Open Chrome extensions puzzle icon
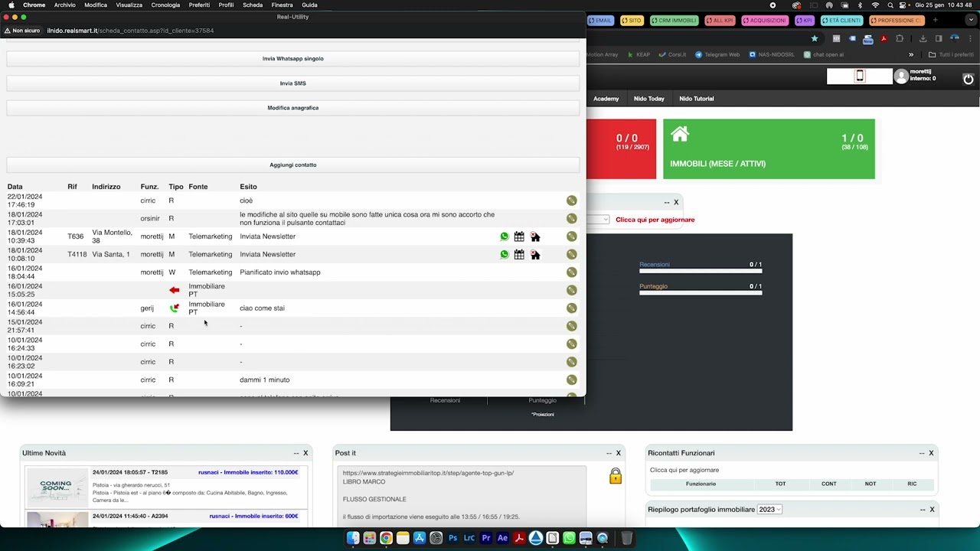Viewport: 980px width, 551px height. point(900,38)
